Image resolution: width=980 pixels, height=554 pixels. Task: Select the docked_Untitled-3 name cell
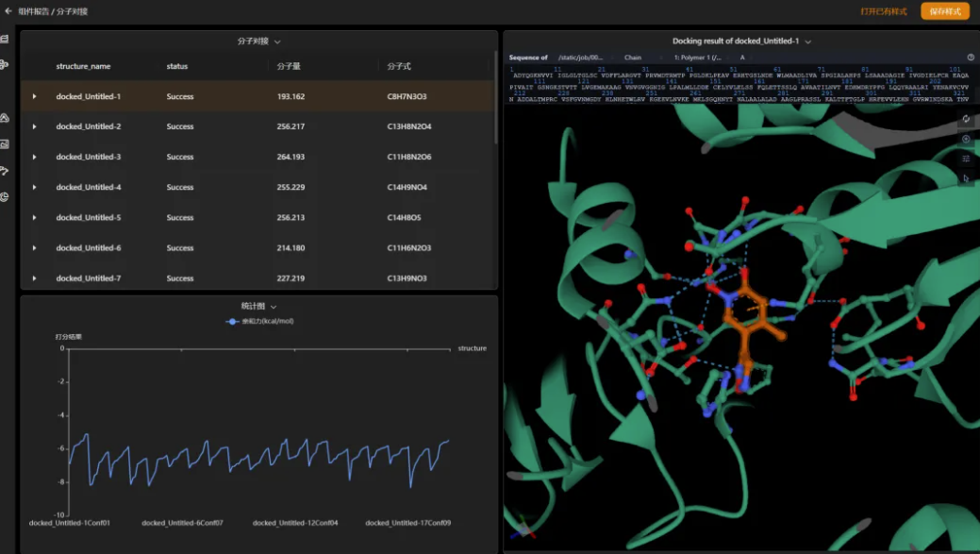pos(88,157)
